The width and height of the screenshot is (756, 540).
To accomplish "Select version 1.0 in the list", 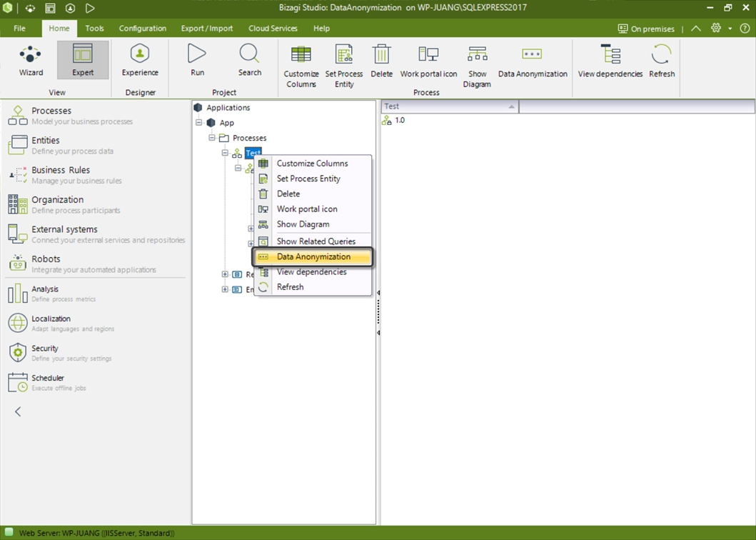I will (393, 120).
